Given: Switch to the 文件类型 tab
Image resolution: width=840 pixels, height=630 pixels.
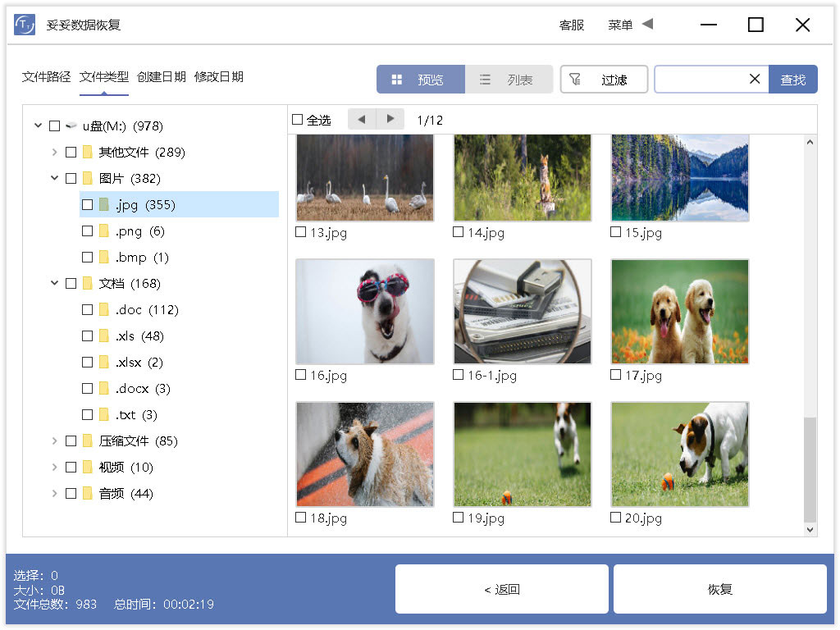Looking at the screenshot, I should pyautogui.click(x=104, y=77).
